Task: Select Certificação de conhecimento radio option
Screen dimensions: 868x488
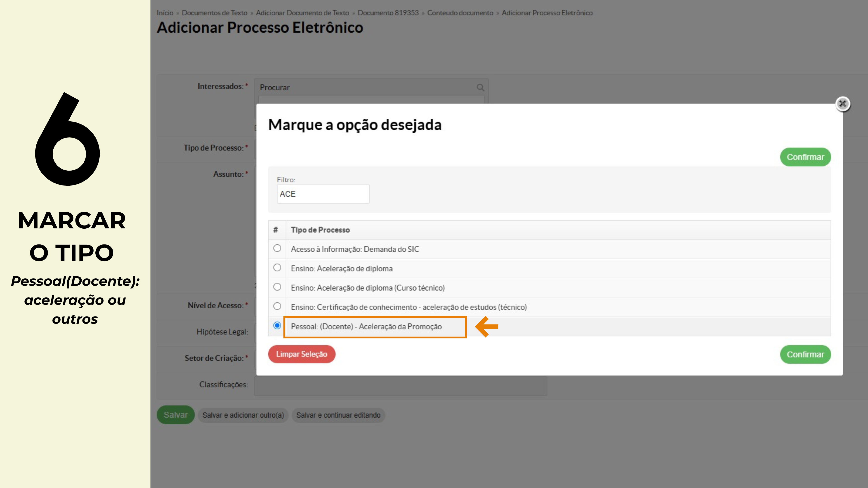Action: coord(277,307)
